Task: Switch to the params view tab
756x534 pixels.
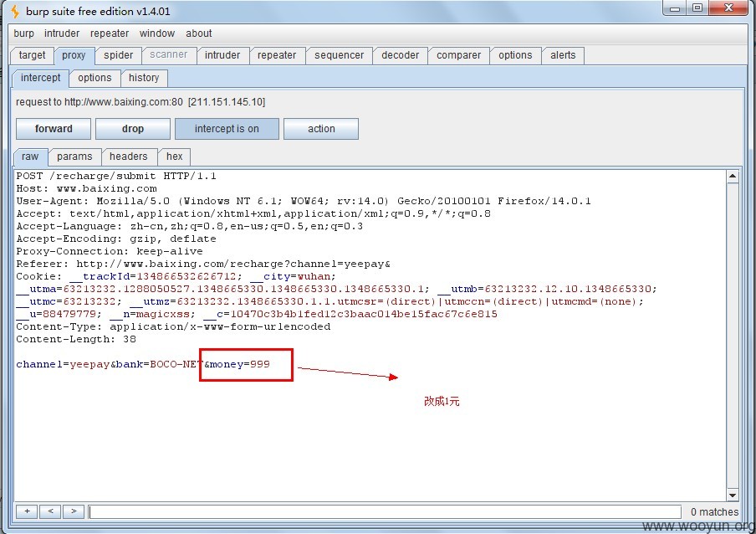Action: tap(74, 157)
